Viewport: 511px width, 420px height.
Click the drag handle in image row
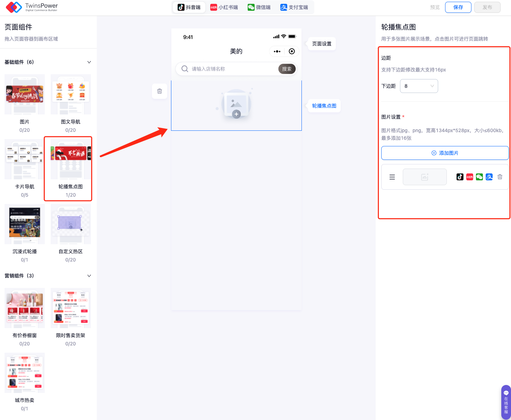coord(392,177)
